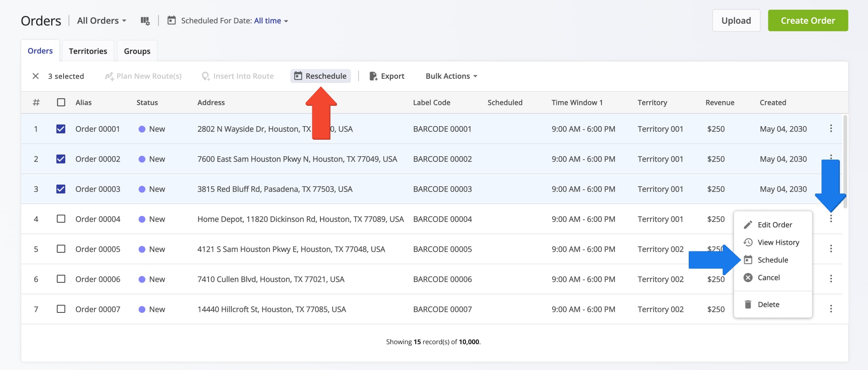Check the checkbox for Order 00007
The width and height of the screenshot is (868, 370).
pyautogui.click(x=61, y=309)
